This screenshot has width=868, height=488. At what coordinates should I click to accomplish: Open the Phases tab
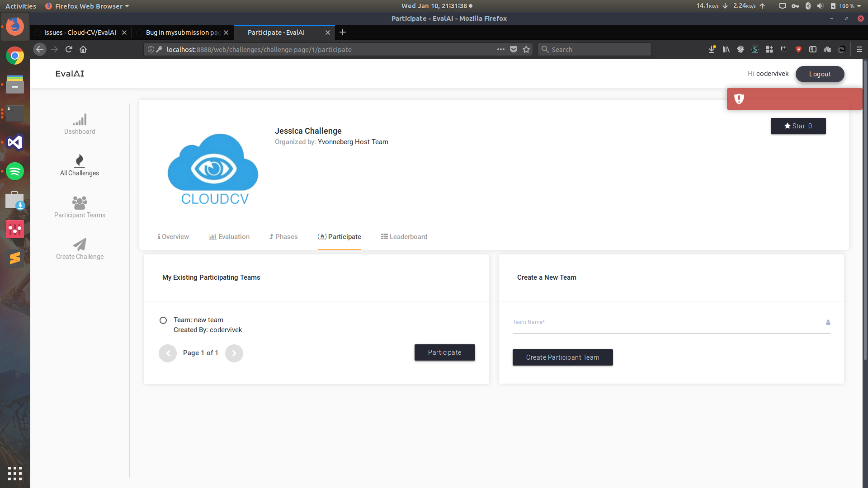click(283, 237)
